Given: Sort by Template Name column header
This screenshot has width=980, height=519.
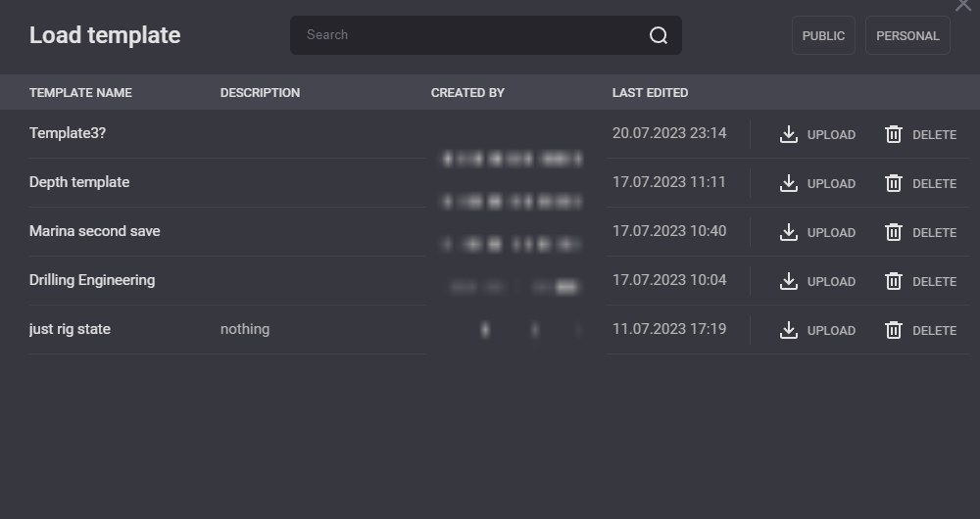Looking at the screenshot, I should point(80,93).
